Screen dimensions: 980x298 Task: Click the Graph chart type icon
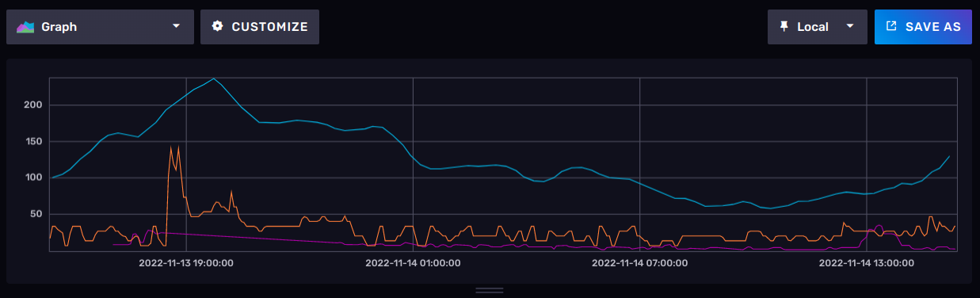pos(25,27)
